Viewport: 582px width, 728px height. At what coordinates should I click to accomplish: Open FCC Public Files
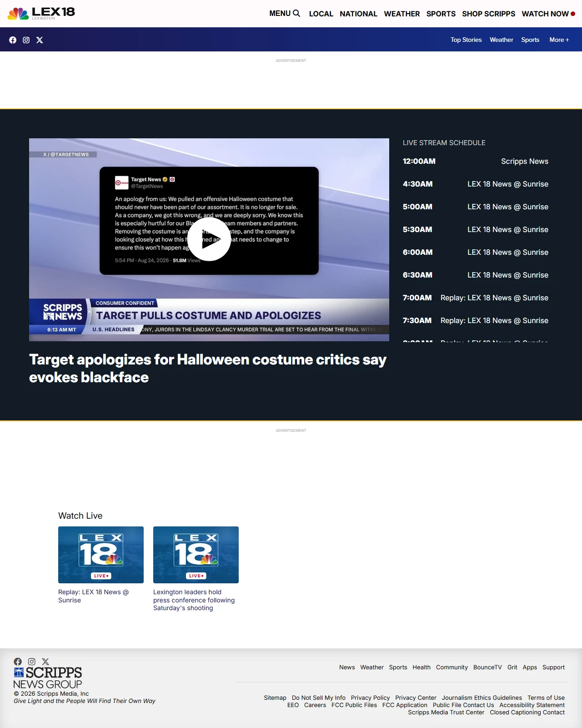point(354,705)
